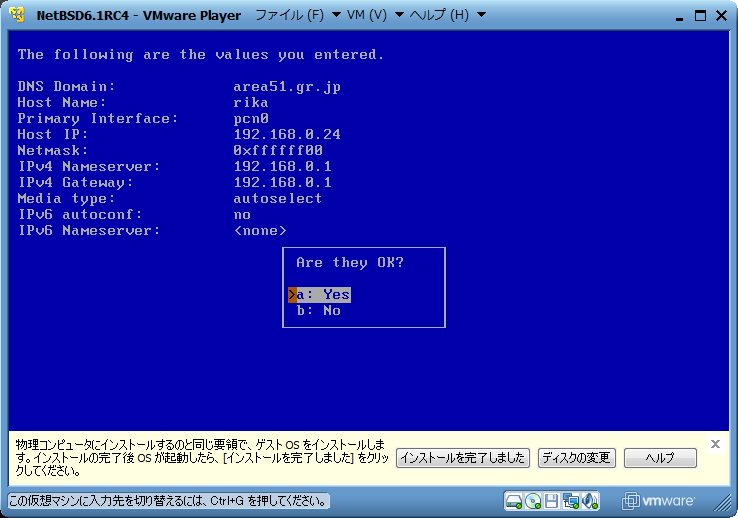Click the primary interface value pcn0
The width and height of the screenshot is (738, 518).
[251, 119]
